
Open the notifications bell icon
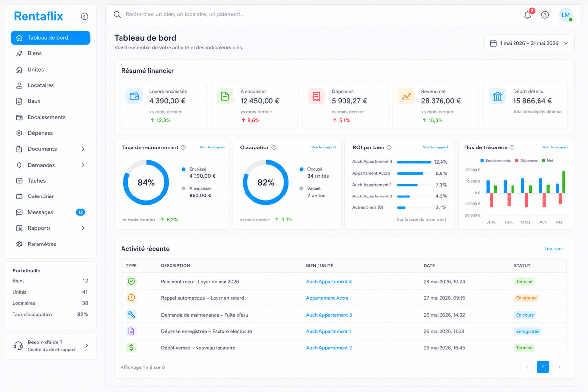528,15
